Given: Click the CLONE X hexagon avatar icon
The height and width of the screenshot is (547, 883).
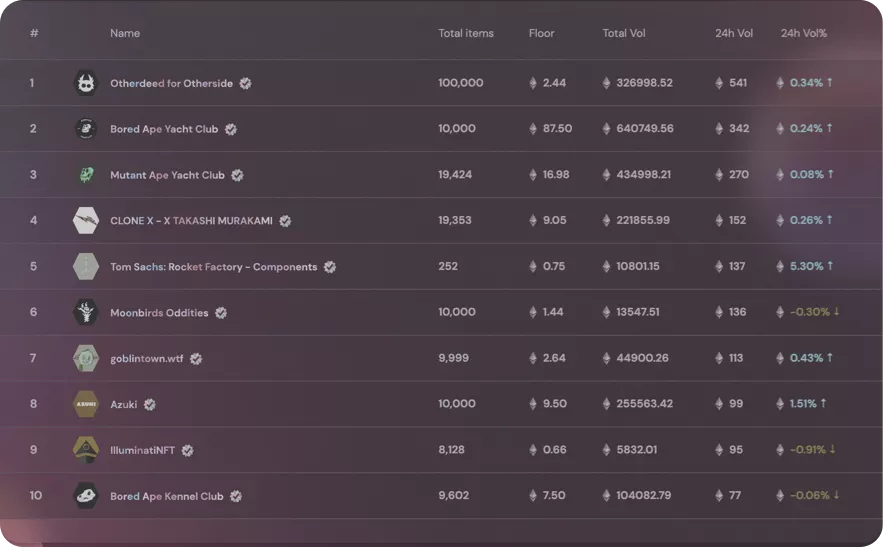Looking at the screenshot, I should [86, 220].
